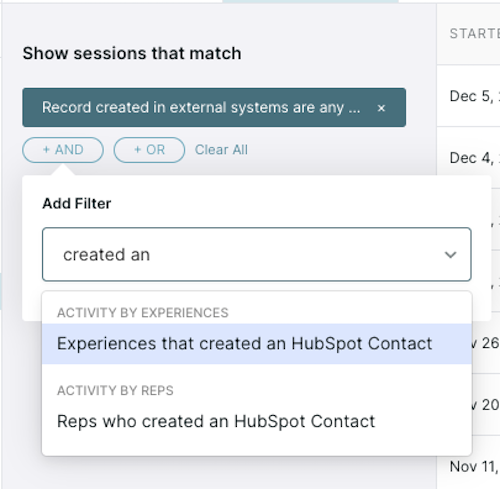Click the Show sessions that match heading
This screenshot has height=489, width=500.
(x=132, y=53)
